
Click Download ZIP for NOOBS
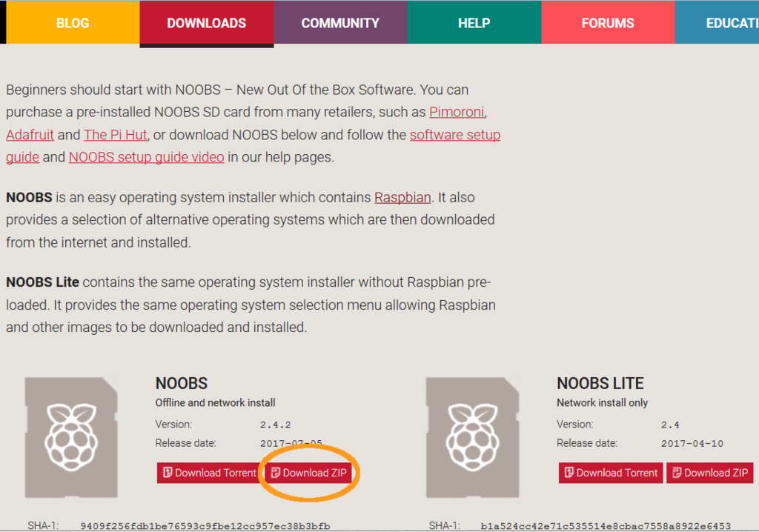(308, 473)
